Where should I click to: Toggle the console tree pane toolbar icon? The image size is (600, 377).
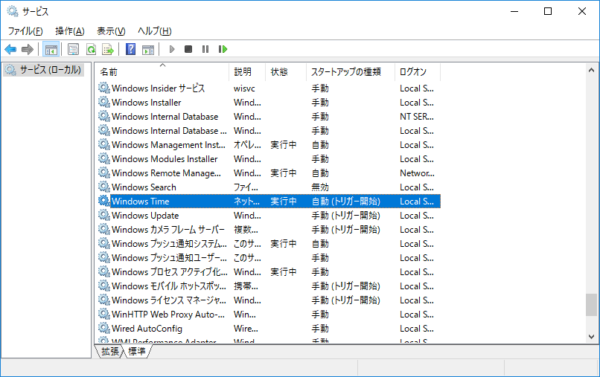[51, 49]
